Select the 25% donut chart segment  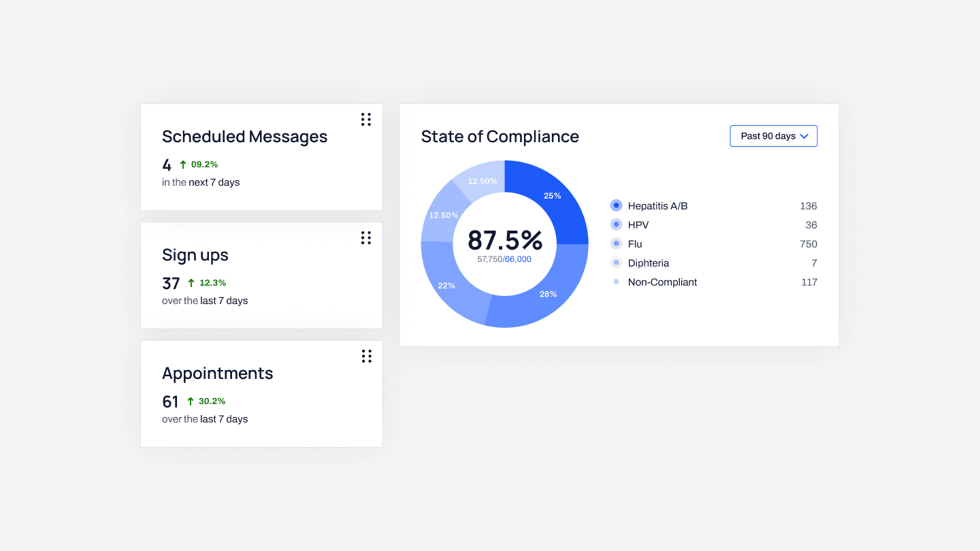pyautogui.click(x=552, y=196)
